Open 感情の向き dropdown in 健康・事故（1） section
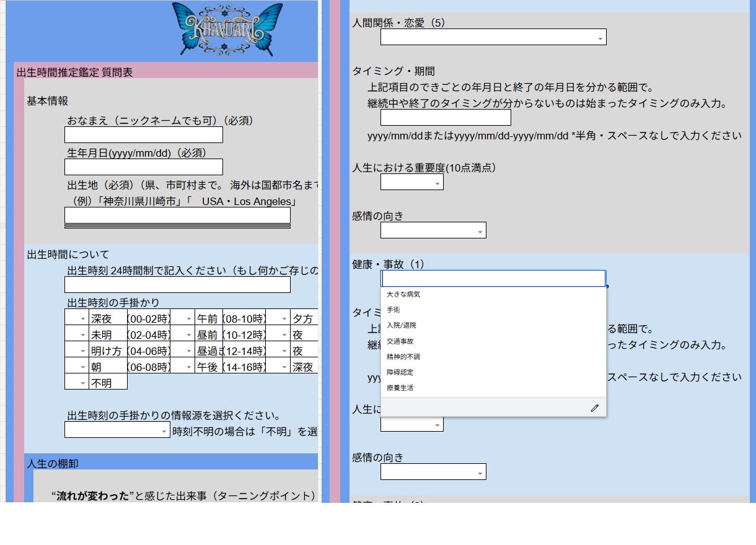This screenshot has width=756, height=545. click(433, 472)
